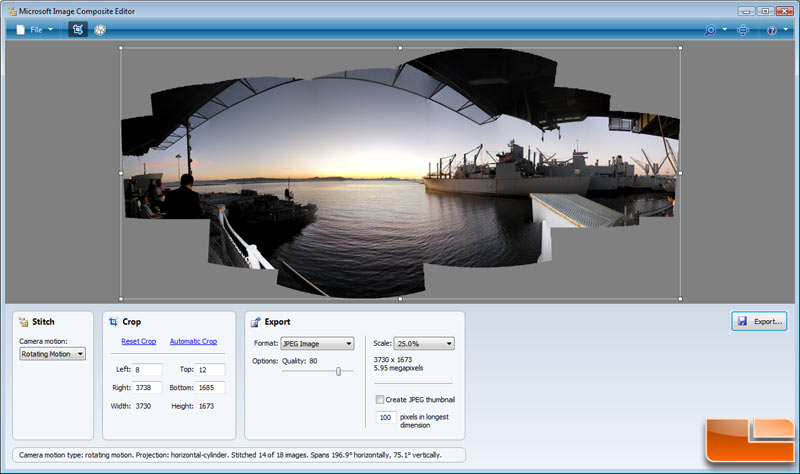Image resolution: width=800 pixels, height=474 pixels.
Task: Click the app icon in title bar
Action: (x=10, y=10)
